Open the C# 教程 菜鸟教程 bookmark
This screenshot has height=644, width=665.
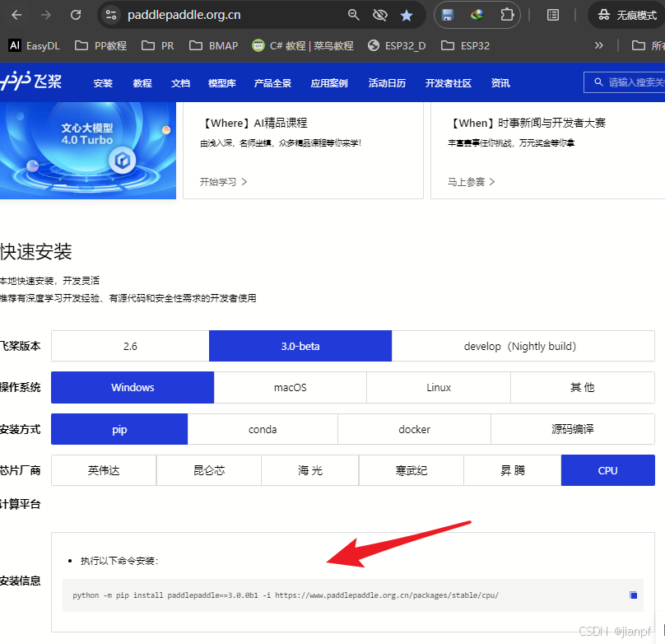click(303, 45)
